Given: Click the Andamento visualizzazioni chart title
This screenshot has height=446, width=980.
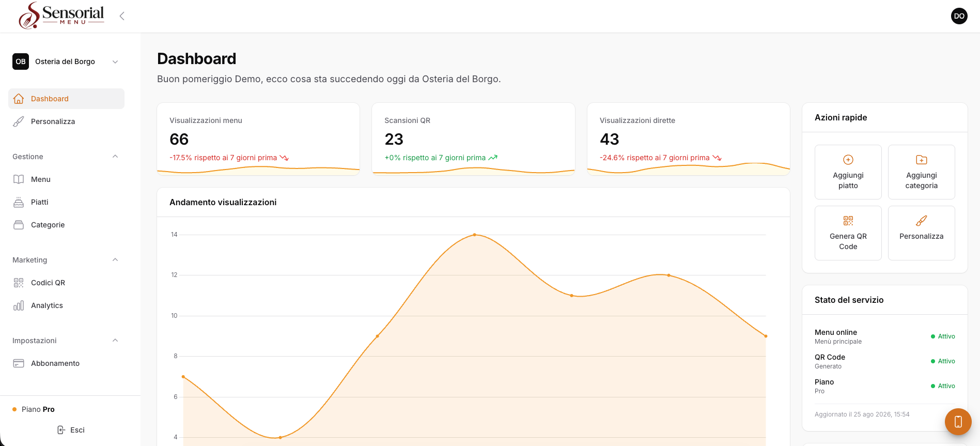Looking at the screenshot, I should coord(223,202).
